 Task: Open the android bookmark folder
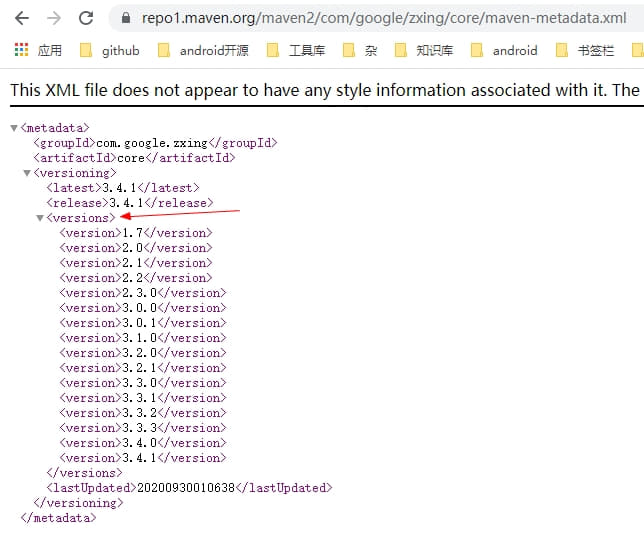pos(504,51)
